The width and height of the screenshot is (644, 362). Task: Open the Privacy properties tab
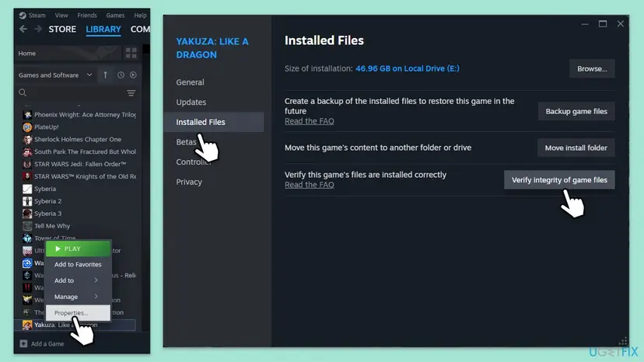[189, 182]
